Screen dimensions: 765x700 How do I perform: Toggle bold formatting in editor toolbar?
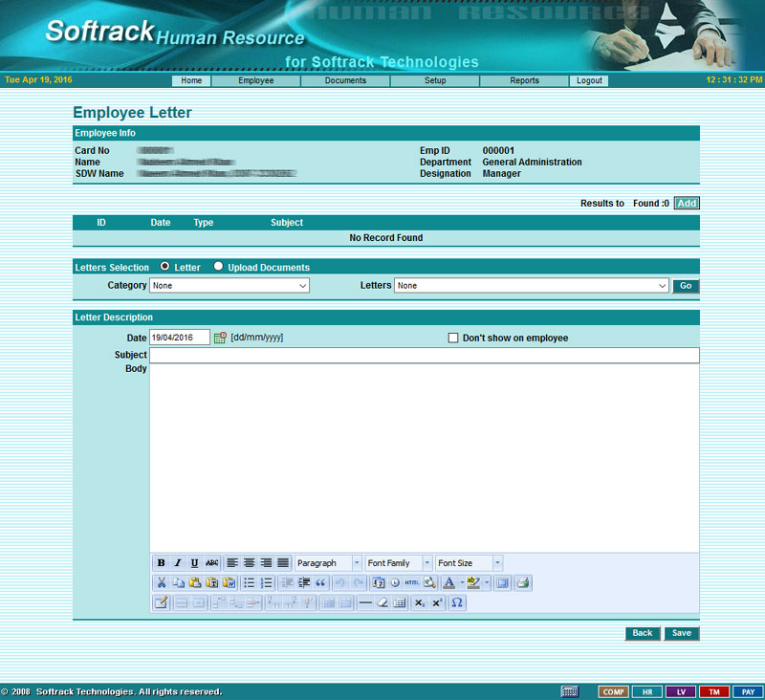coord(161,563)
